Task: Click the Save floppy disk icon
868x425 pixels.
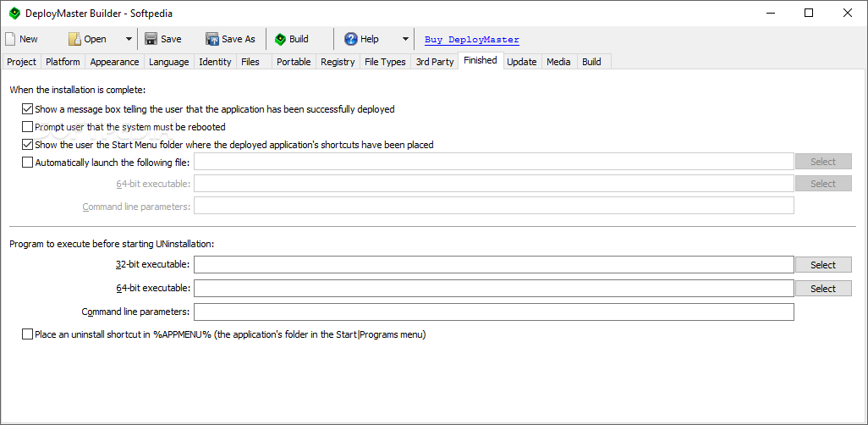Action: point(151,39)
